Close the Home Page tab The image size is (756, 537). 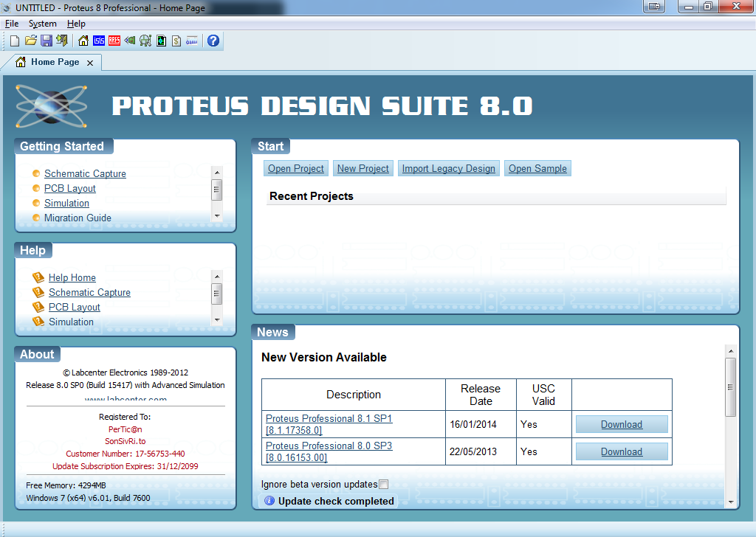tap(90, 63)
